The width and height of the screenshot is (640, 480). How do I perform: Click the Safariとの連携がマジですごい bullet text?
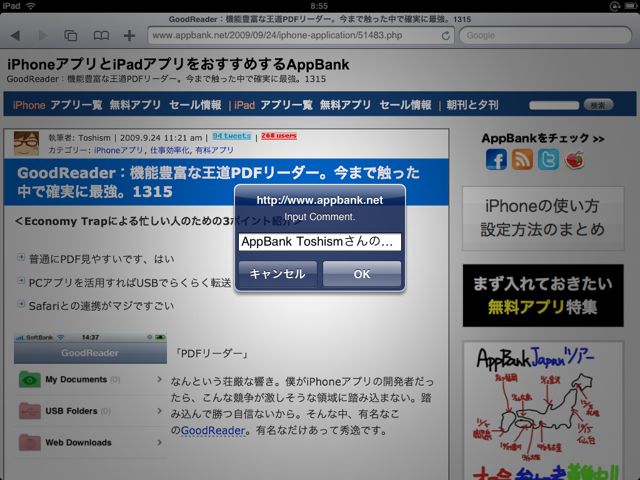[x=101, y=306]
